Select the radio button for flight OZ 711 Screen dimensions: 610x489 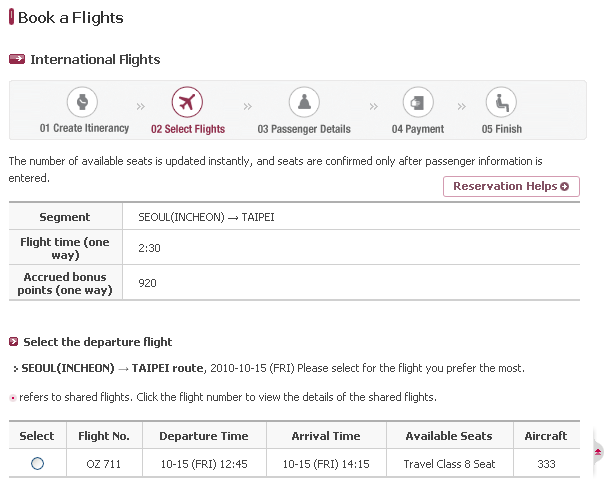tap(38, 463)
